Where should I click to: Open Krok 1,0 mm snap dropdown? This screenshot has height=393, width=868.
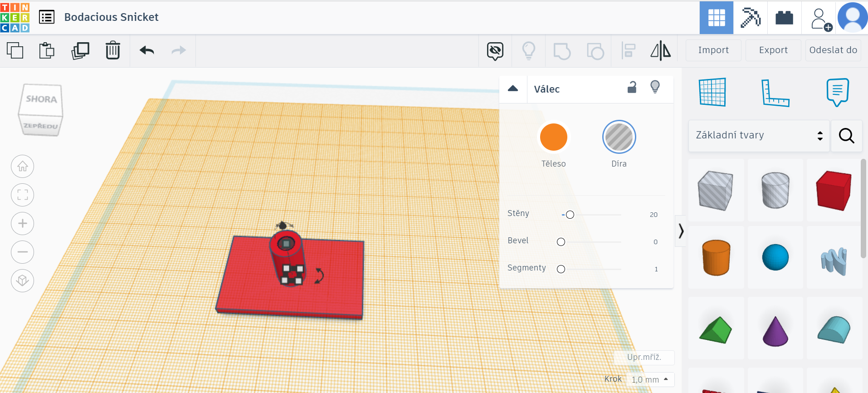pos(650,379)
